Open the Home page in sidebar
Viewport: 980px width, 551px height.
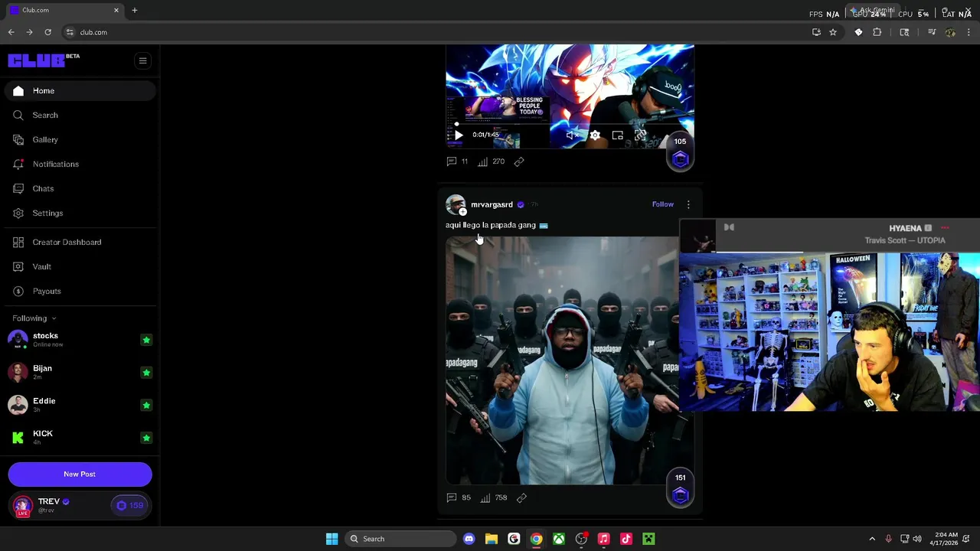point(80,91)
